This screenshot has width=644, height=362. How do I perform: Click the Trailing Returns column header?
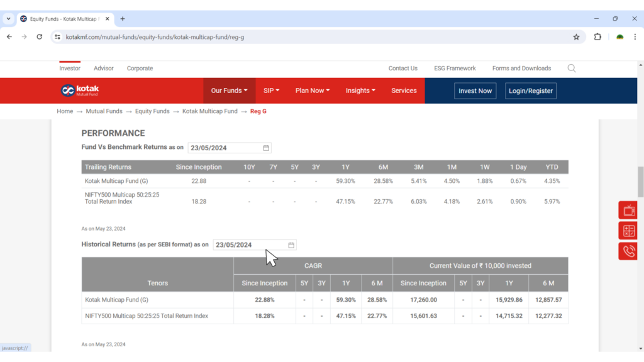click(108, 167)
